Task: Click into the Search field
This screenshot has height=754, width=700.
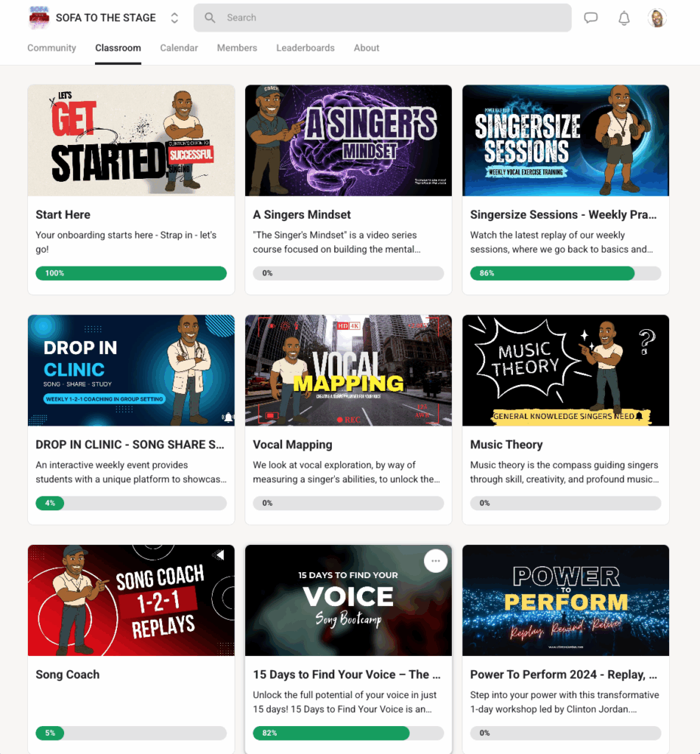Action: click(x=382, y=18)
